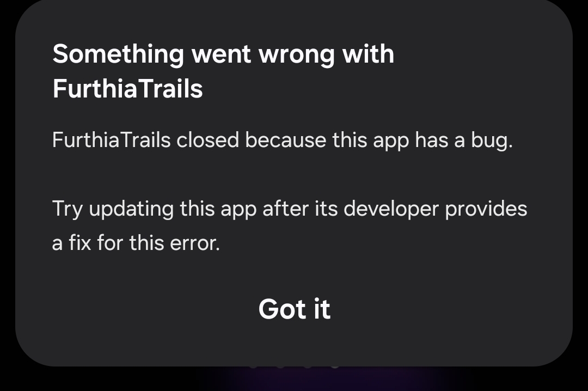Click the 'Something went wrong with' title line
The width and height of the screenshot is (588, 391).
coord(223,54)
